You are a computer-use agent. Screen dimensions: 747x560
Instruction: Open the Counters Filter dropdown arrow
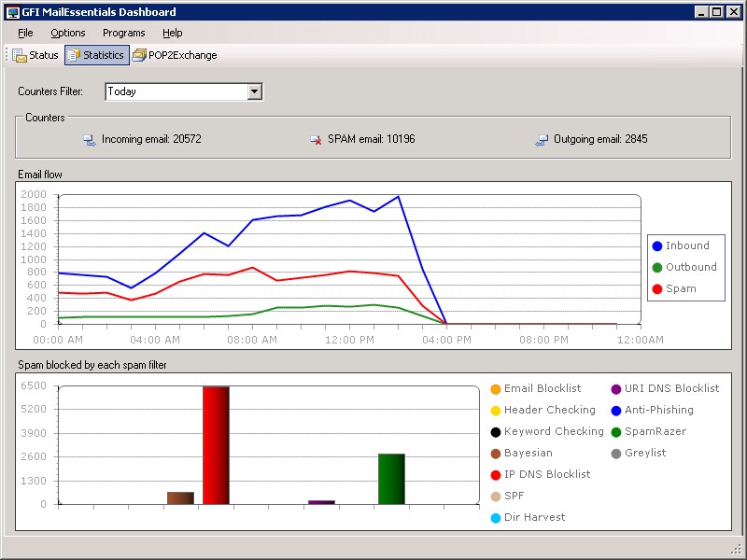coord(255,91)
